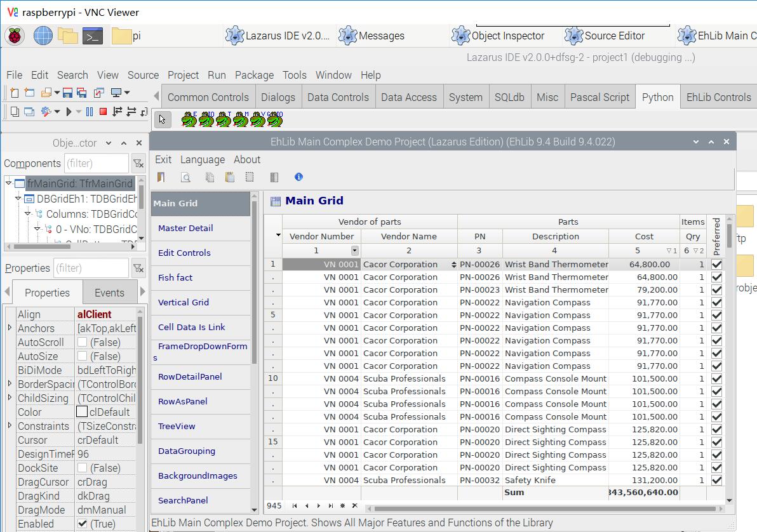Image resolution: width=757 pixels, height=532 pixels.
Task: Toggle Preferred checkbox in grid row 1
Action: (x=717, y=265)
